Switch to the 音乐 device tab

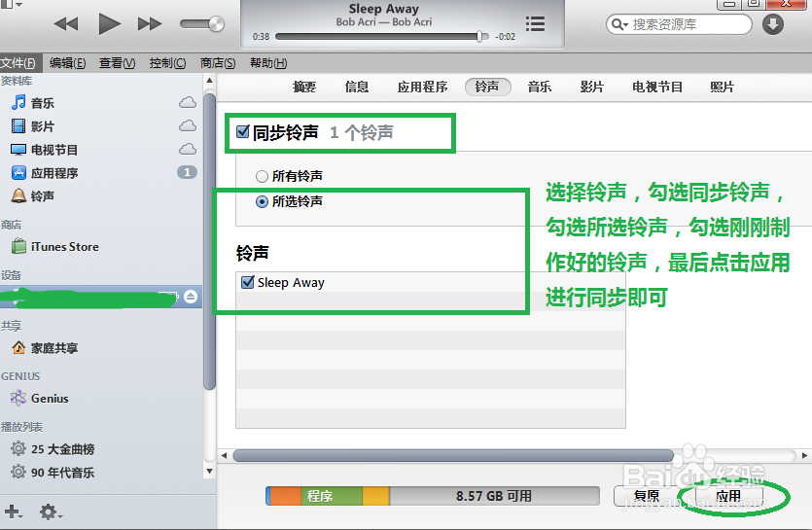[539, 87]
